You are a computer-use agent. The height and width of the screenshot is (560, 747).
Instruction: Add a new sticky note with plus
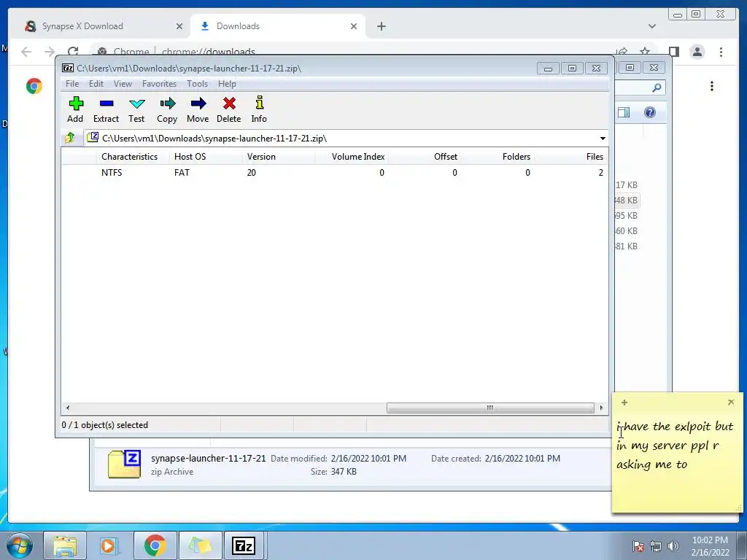(x=624, y=402)
